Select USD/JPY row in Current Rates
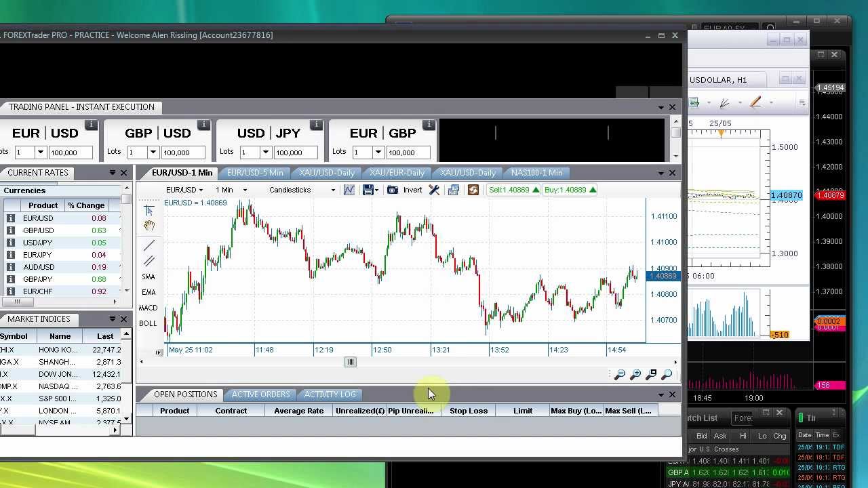Screen dimensions: 868x488 pyautogui.click(x=61, y=243)
